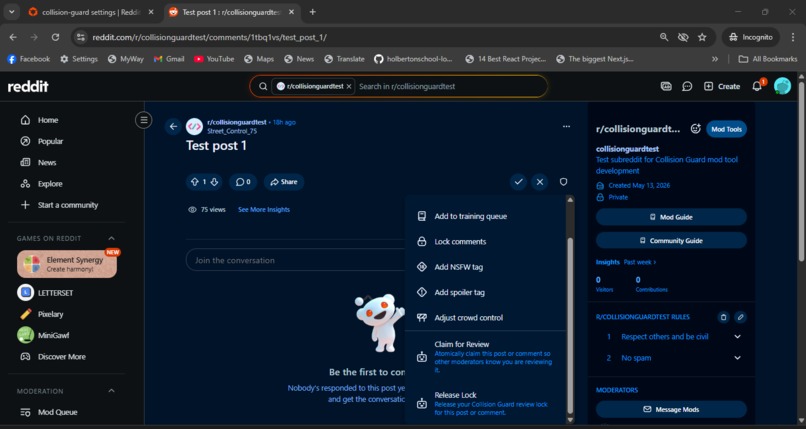Approve post with checkmark icon
Viewport: 806px width, 429px height.
tap(518, 181)
